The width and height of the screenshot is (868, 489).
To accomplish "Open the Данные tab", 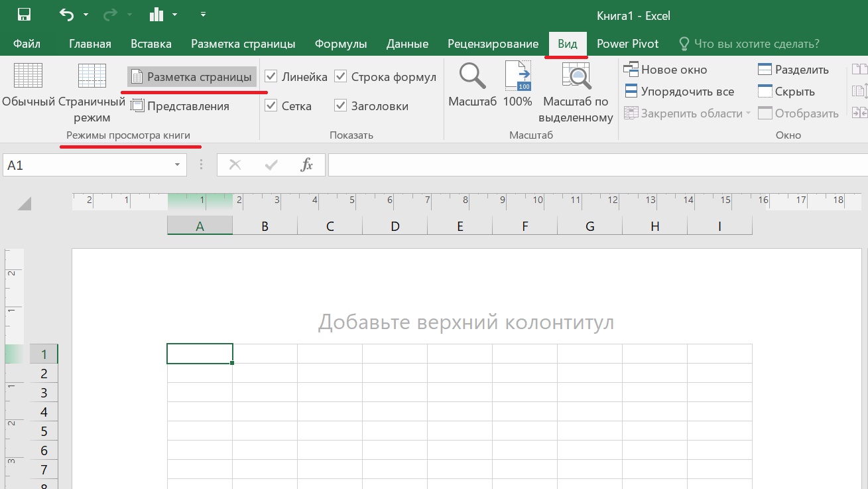I will pos(407,44).
